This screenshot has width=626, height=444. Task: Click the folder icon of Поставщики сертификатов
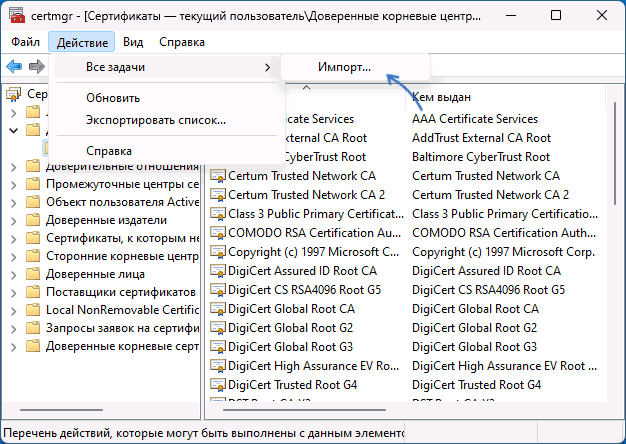[33, 292]
